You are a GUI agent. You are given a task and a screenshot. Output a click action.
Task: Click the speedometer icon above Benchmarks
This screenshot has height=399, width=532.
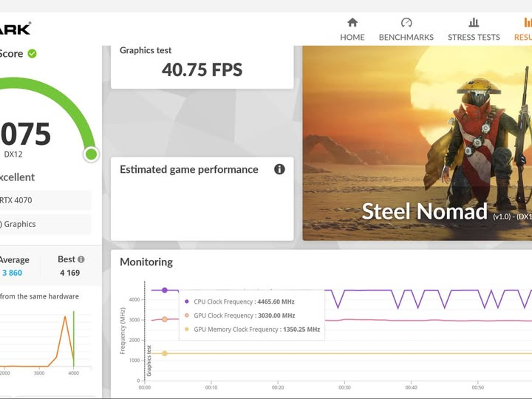[406, 23]
